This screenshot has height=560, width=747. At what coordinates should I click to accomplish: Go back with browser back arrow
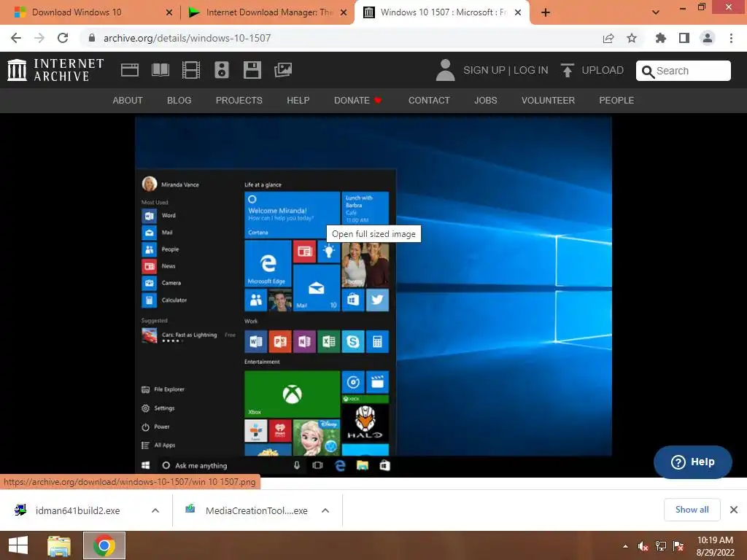[x=16, y=38]
